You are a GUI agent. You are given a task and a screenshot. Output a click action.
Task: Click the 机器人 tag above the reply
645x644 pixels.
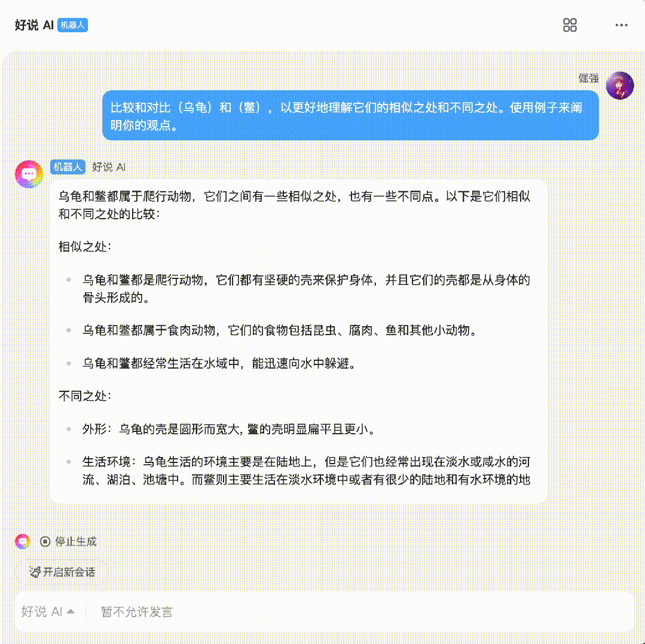[x=68, y=167]
